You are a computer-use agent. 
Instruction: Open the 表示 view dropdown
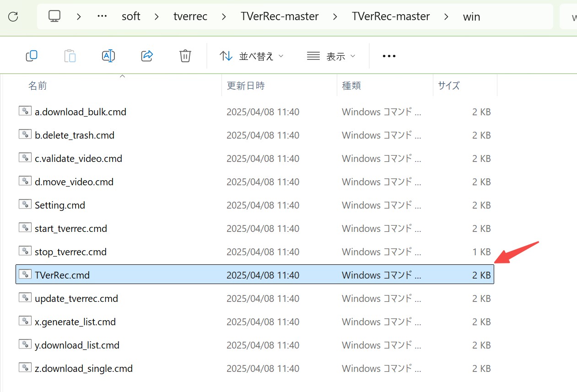coord(331,56)
